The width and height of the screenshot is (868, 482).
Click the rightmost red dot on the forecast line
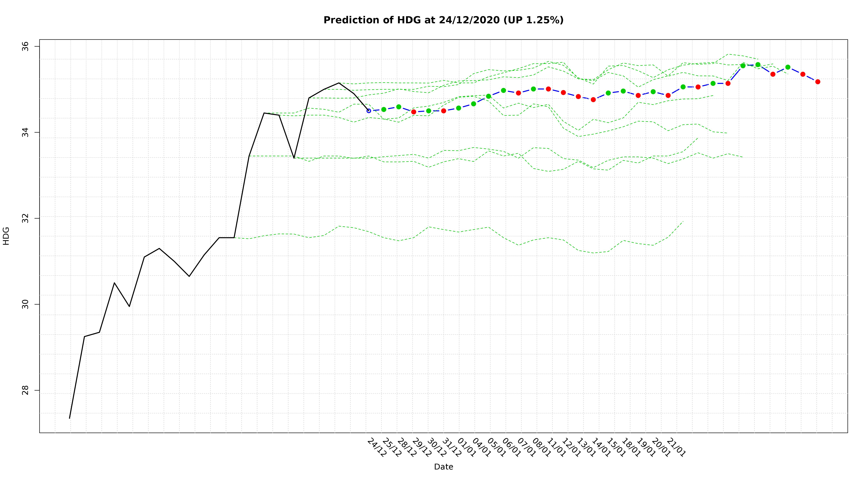pyautogui.click(x=818, y=82)
